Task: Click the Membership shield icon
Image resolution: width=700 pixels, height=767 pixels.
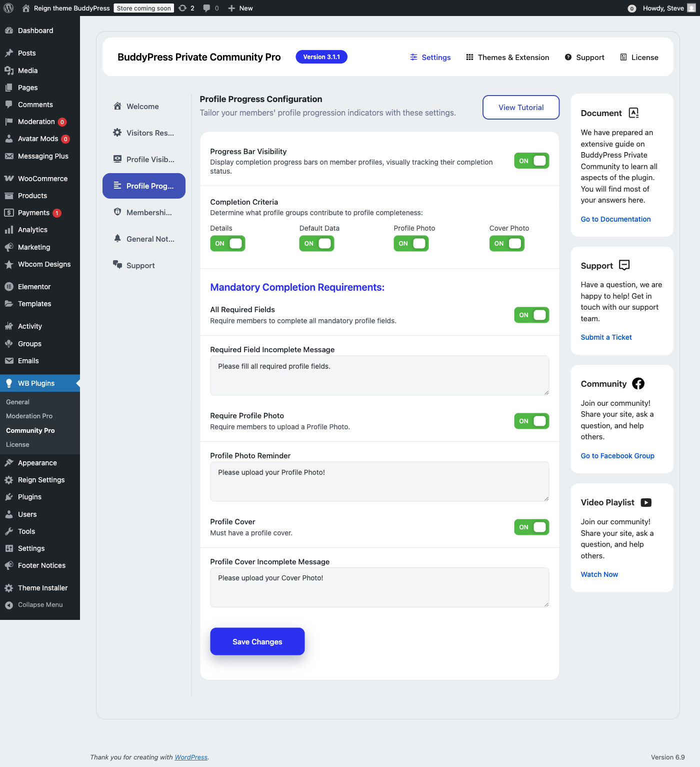Action: pos(117,212)
